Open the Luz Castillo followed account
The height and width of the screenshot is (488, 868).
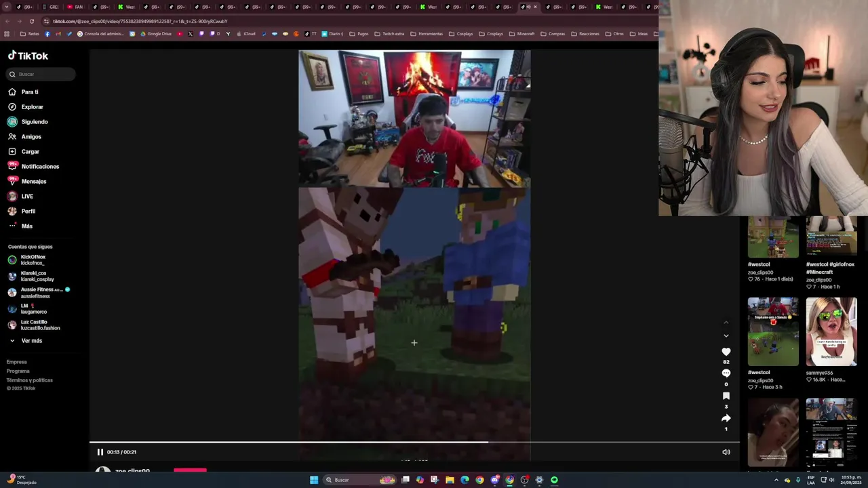coord(39,325)
